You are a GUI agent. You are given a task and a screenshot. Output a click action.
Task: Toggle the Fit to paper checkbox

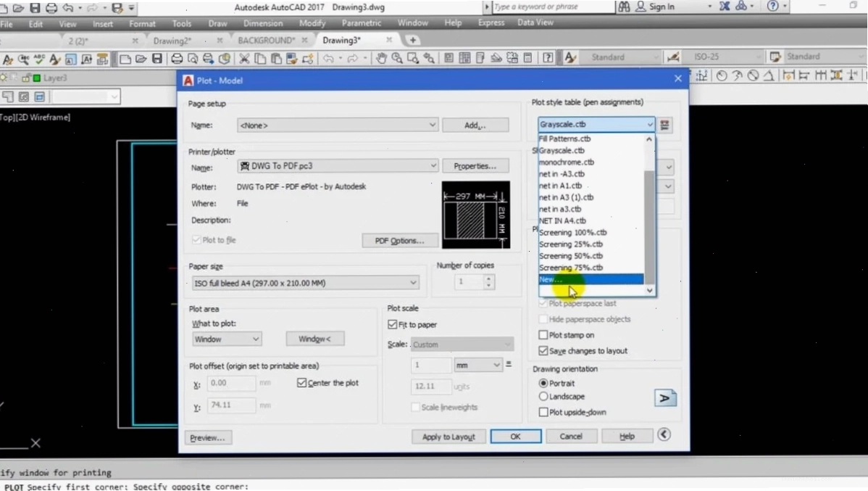393,324
